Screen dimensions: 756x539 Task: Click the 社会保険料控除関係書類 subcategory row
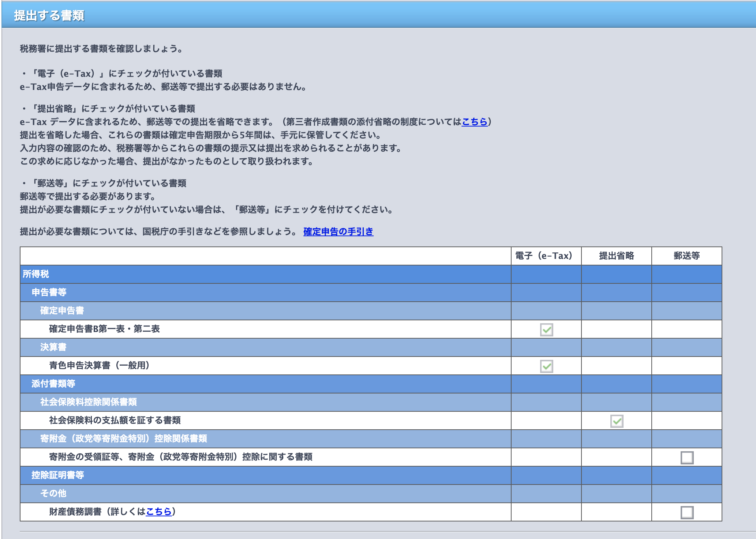(x=89, y=402)
